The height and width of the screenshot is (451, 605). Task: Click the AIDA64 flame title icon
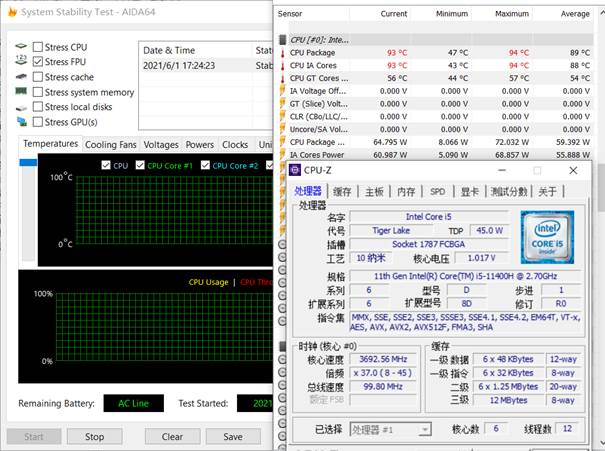[x=12, y=12]
